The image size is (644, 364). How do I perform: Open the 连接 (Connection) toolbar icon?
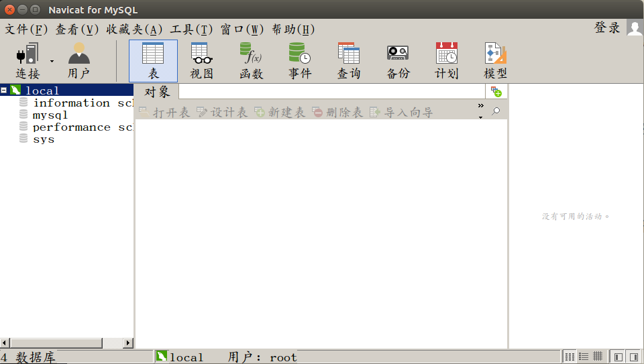coord(28,60)
